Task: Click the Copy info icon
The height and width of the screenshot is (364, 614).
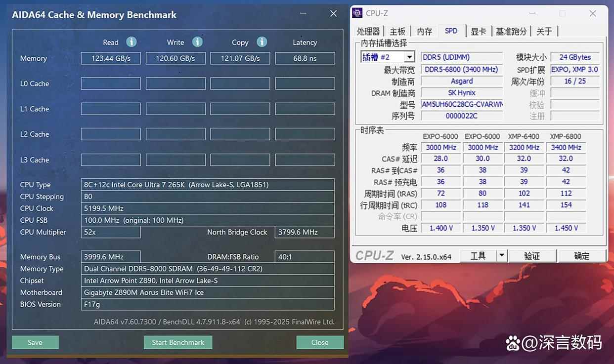Action: click(x=262, y=42)
